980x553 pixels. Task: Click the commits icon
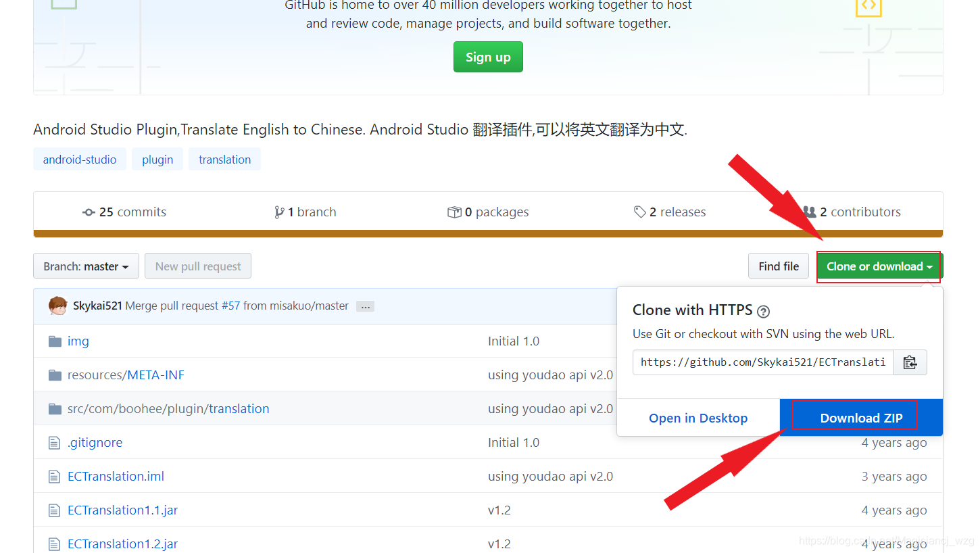(89, 212)
